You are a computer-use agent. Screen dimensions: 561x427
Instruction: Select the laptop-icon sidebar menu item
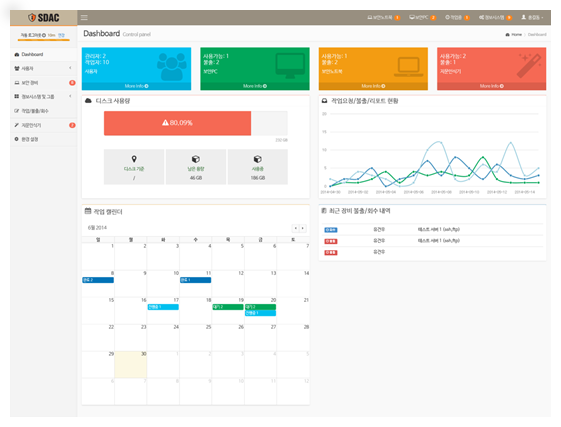(43, 83)
